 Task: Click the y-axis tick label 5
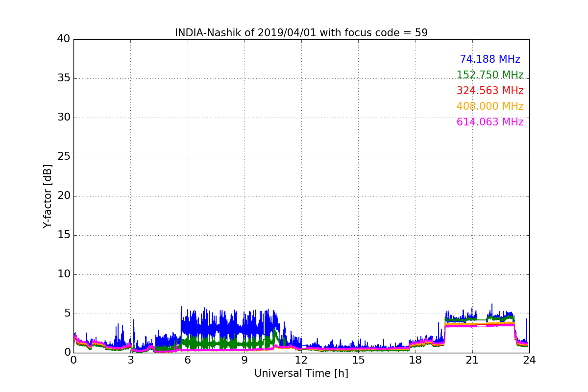[67, 314]
